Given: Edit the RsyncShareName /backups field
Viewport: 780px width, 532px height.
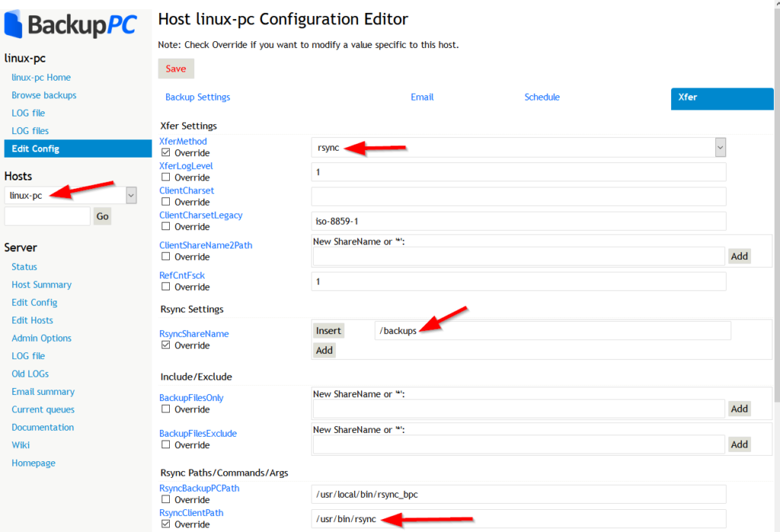Looking at the screenshot, I should point(553,330).
